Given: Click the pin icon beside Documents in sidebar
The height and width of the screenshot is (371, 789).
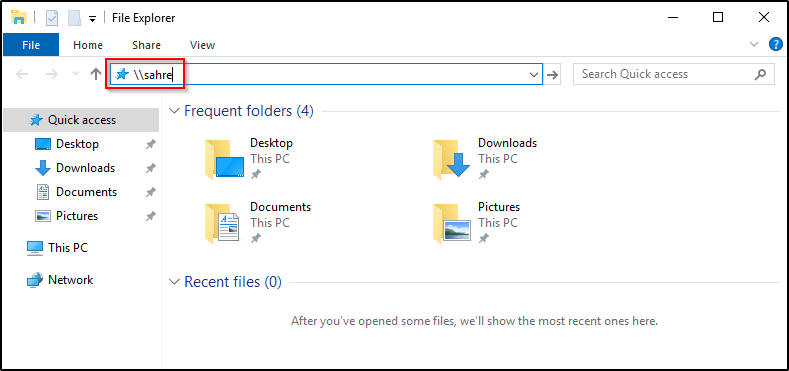Looking at the screenshot, I should click(x=150, y=192).
